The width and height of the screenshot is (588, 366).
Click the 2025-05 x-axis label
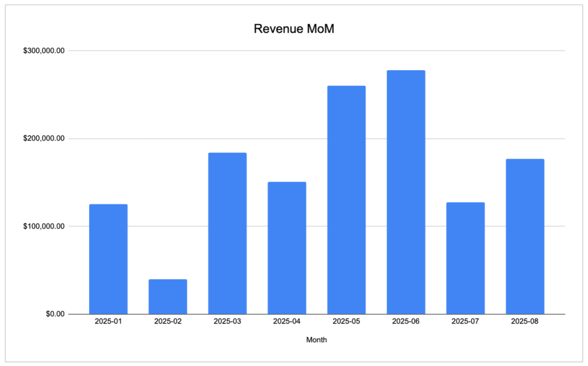346,322
